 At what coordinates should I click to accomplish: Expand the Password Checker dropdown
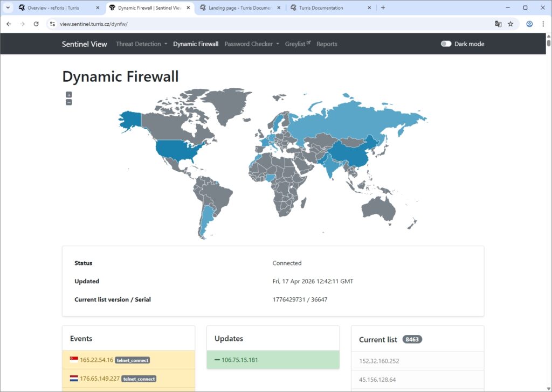(x=251, y=44)
